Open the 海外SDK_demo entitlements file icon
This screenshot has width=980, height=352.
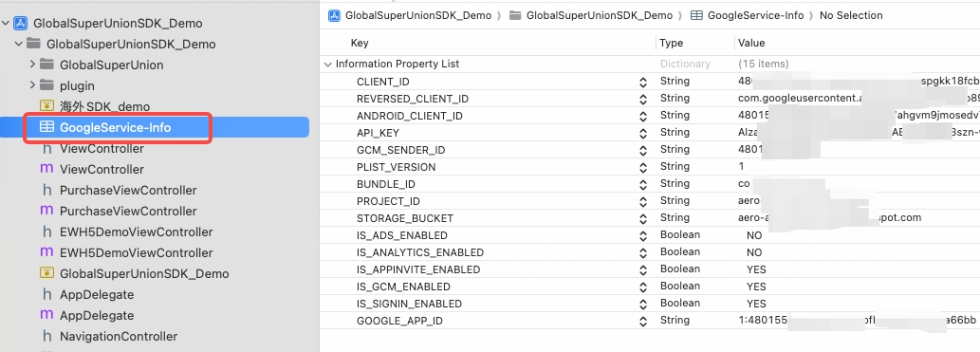tap(46, 106)
